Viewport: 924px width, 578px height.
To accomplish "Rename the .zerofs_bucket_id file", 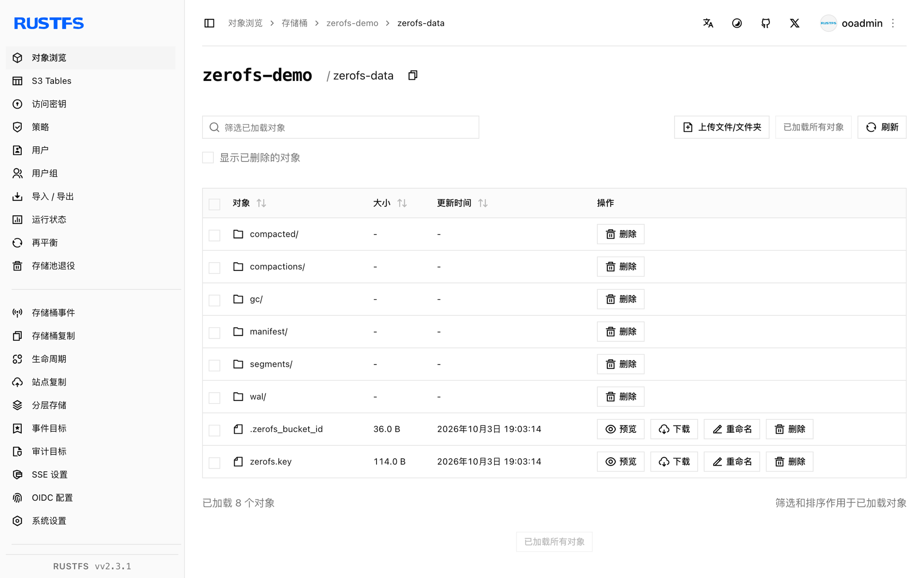I will 732,429.
